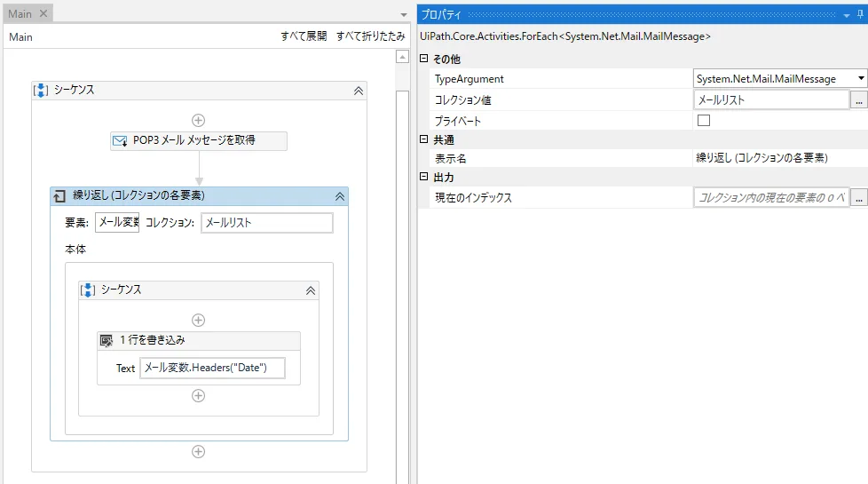The width and height of the screenshot is (868, 484).
Task: Click the TypeArgument property label
Action: pyautogui.click(x=470, y=79)
